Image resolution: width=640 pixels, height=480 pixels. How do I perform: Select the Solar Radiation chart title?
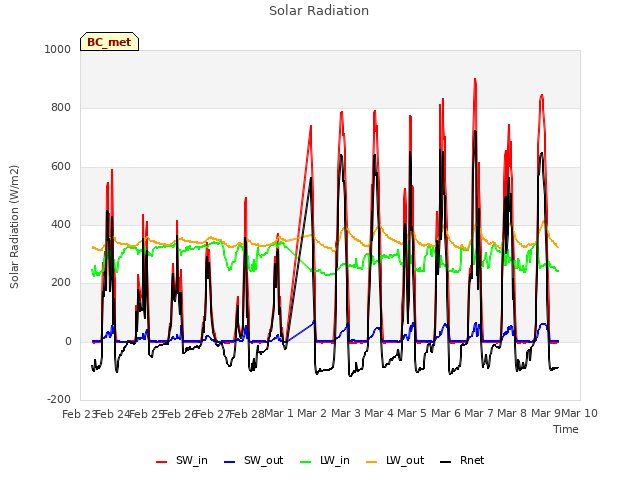[319, 11]
